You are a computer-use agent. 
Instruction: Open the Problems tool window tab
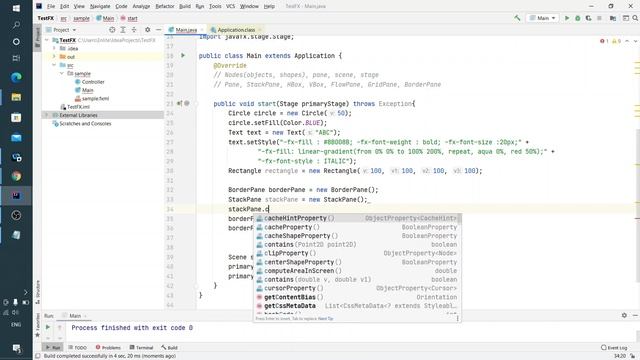click(108, 347)
